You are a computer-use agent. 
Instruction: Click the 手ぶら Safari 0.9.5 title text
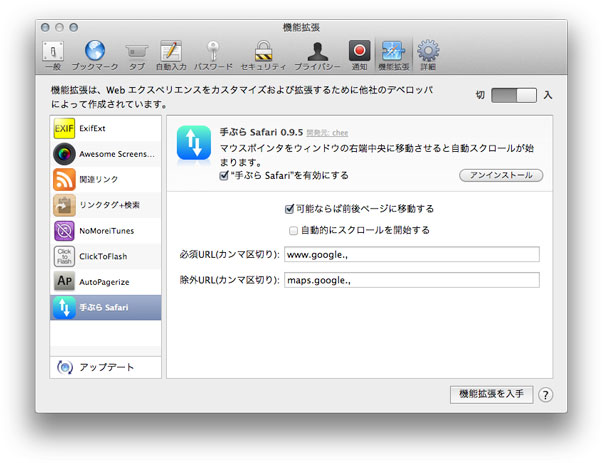pyautogui.click(x=261, y=132)
